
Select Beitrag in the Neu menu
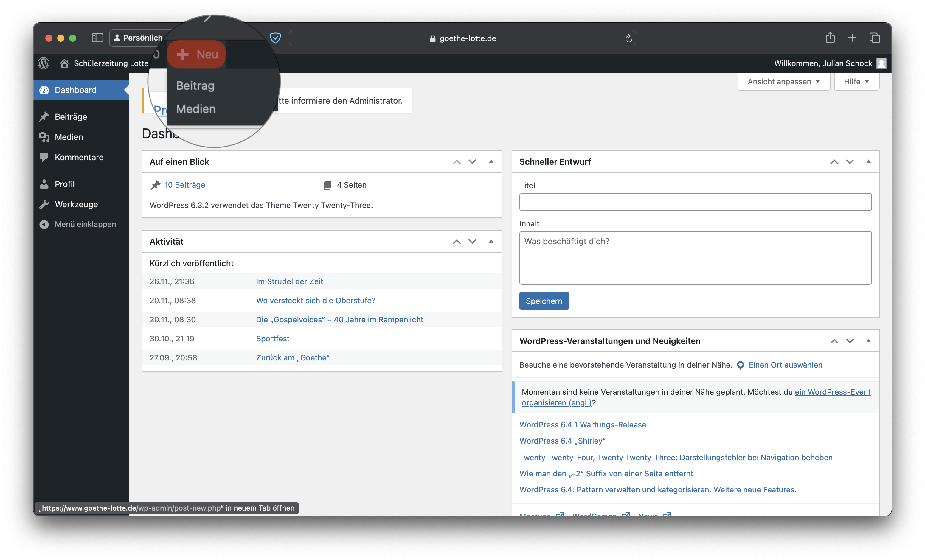click(195, 85)
